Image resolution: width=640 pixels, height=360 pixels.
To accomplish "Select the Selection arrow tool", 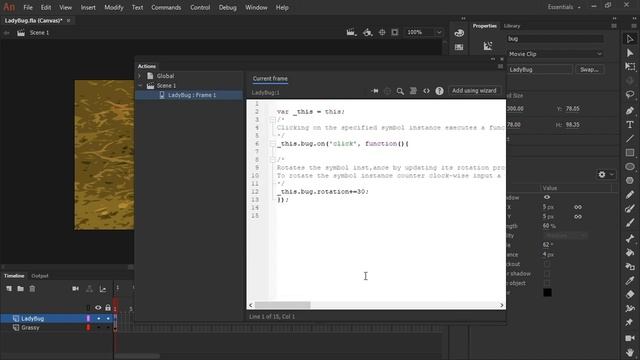I will [x=630, y=39].
